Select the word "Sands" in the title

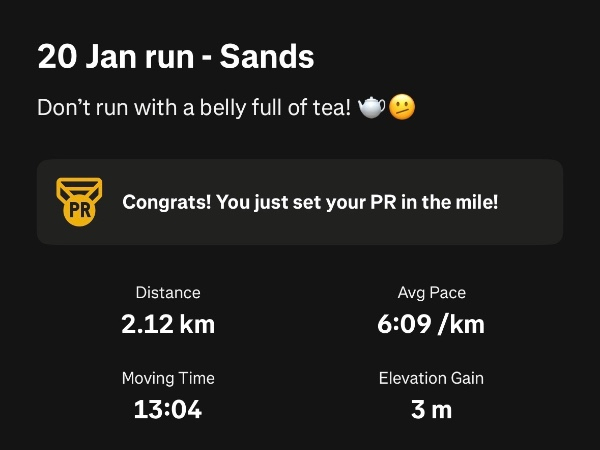[x=266, y=57]
